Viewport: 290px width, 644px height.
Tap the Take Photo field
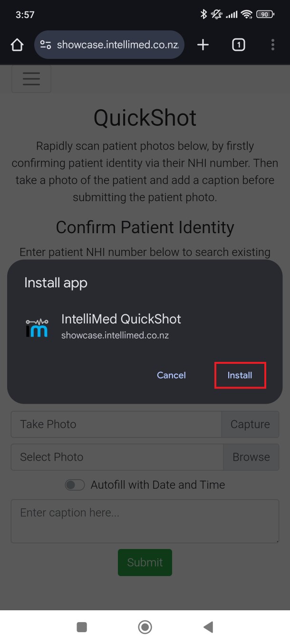(116, 424)
